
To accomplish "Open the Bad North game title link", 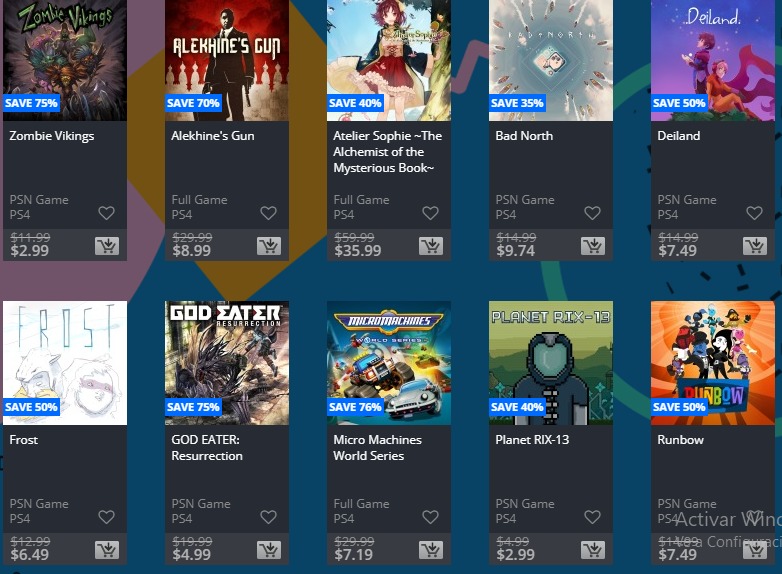I will click(x=524, y=136).
